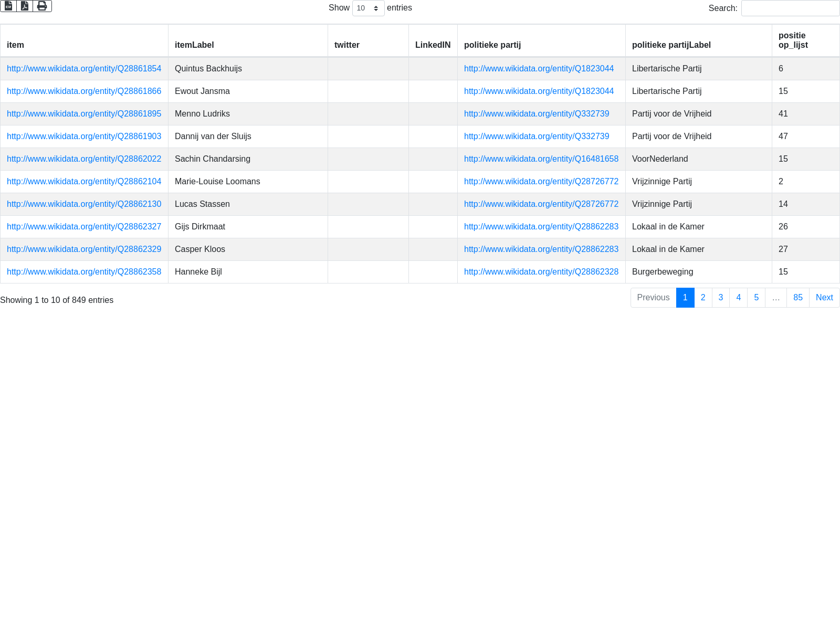Open party link Q28862283 in Gijs Dirkmaat row
The image size is (840, 630).
pos(541,227)
